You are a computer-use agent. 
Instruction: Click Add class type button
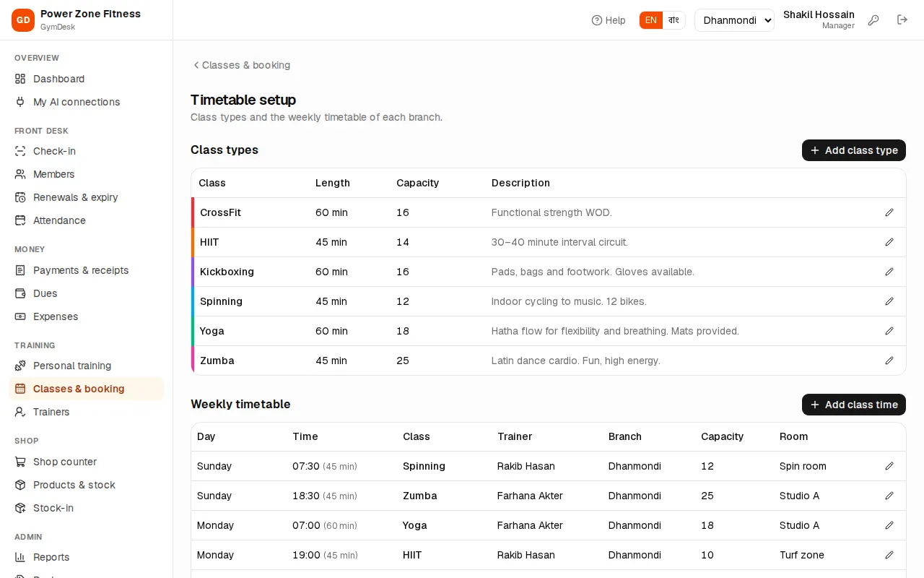tap(854, 150)
